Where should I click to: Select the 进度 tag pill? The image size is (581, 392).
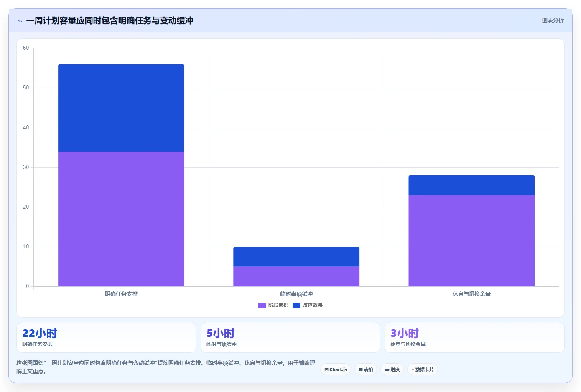pyautogui.click(x=392, y=369)
